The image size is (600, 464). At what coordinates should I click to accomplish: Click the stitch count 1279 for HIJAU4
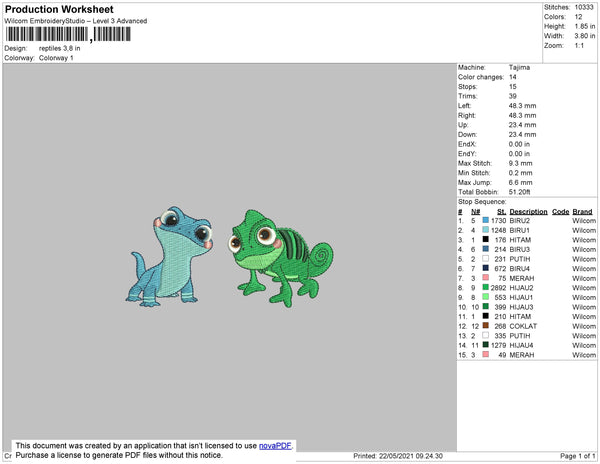[498, 345]
